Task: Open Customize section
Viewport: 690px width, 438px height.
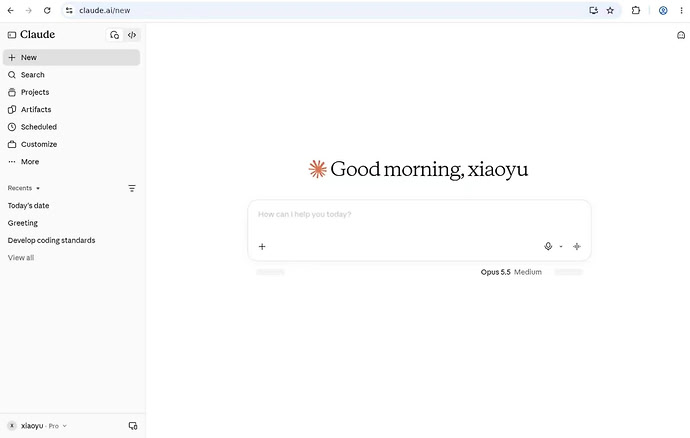Action: click(71, 144)
